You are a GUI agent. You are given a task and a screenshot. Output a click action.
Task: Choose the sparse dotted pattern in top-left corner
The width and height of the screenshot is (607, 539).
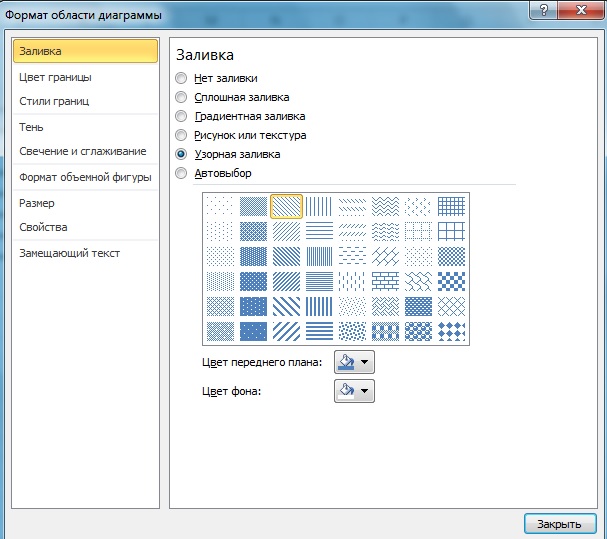click(218, 206)
